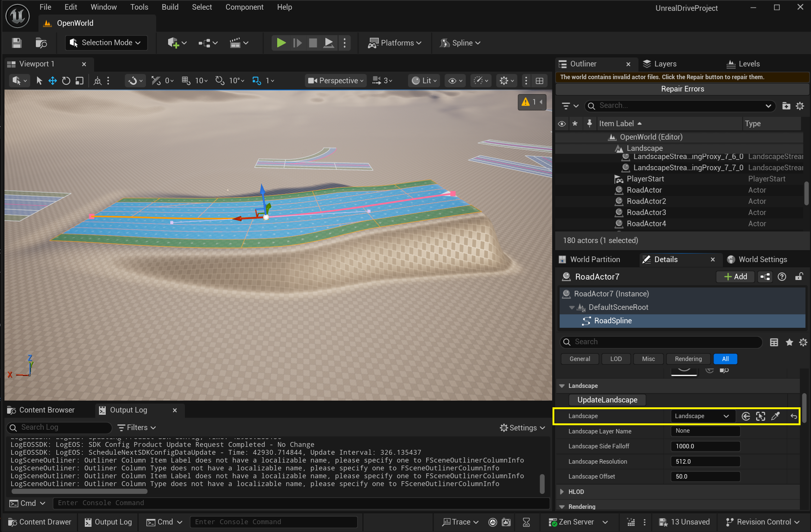
Task: Select the General filter button in Details
Action: [580, 359]
